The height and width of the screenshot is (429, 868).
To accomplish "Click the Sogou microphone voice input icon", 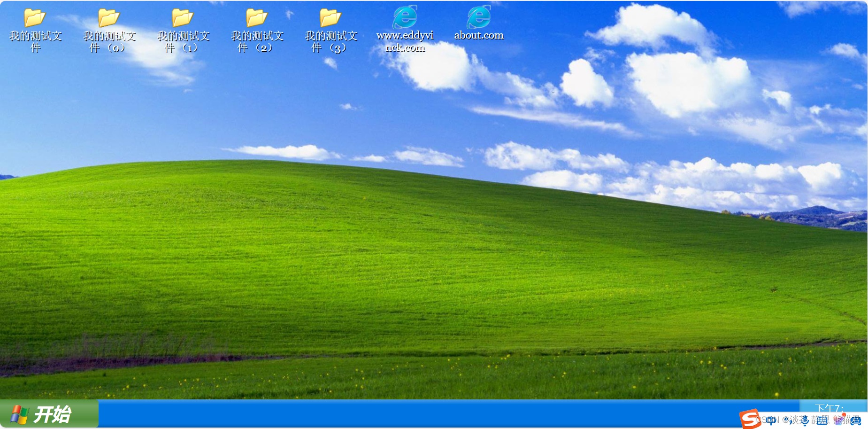I will [805, 420].
